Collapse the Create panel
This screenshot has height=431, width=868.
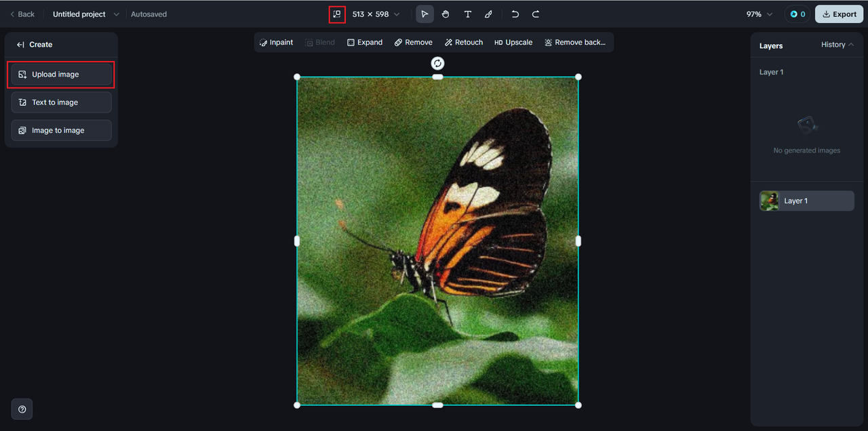pyautogui.click(x=20, y=45)
